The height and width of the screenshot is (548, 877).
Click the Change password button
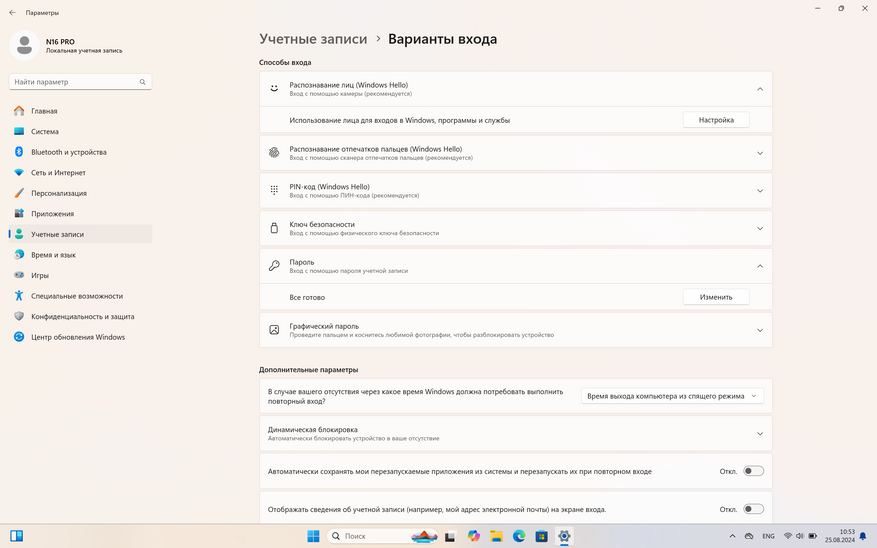point(716,297)
